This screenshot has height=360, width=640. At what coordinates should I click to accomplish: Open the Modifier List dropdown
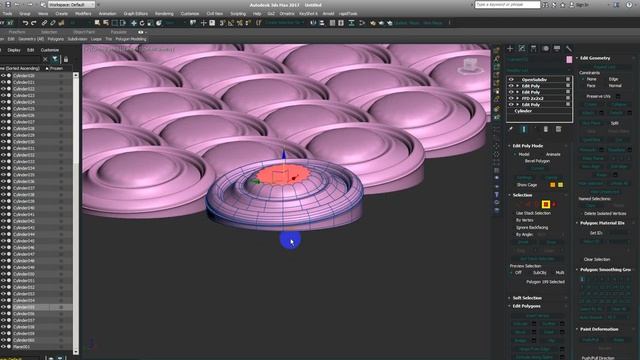tap(539, 70)
